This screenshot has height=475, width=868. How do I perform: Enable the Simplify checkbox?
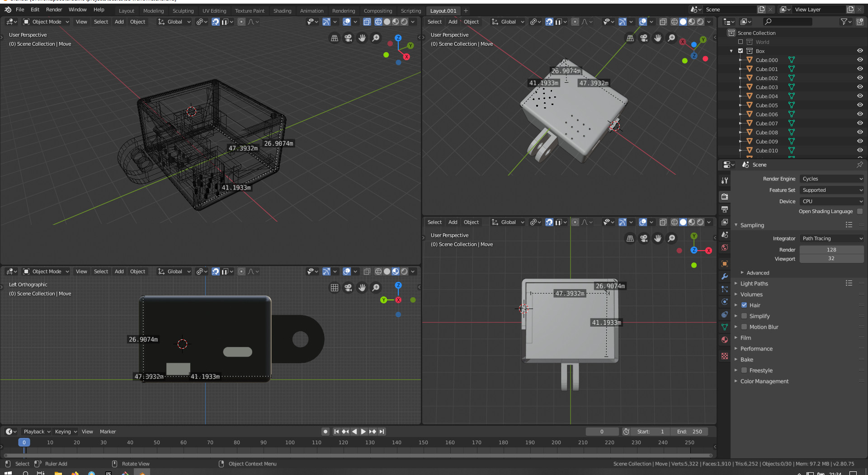coord(744,316)
